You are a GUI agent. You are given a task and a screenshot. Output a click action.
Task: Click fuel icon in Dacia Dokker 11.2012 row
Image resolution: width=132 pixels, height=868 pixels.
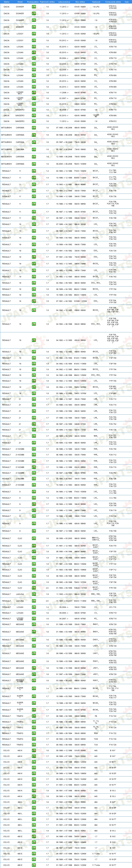pyautogui.click(x=34, y=20)
